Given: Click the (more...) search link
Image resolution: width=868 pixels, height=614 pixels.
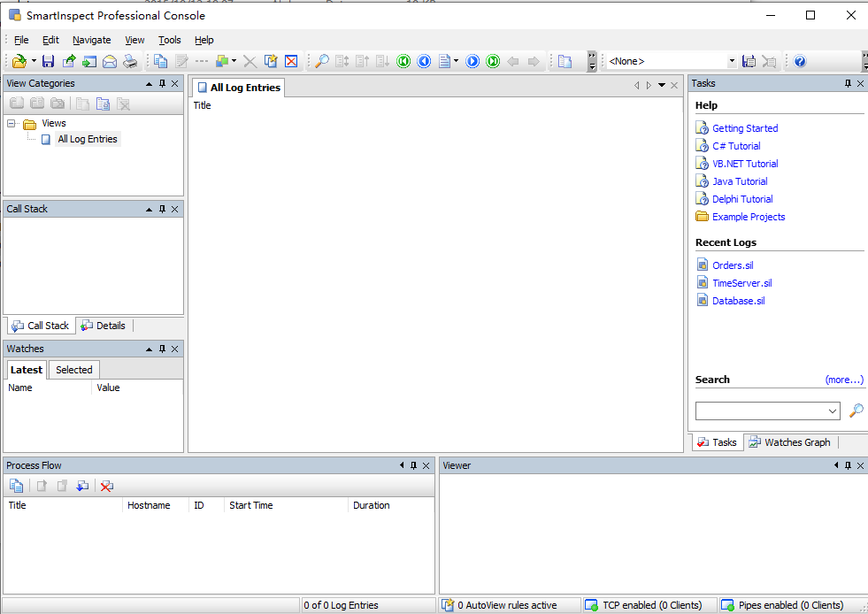Looking at the screenshot, I should (x=844, y=380).
